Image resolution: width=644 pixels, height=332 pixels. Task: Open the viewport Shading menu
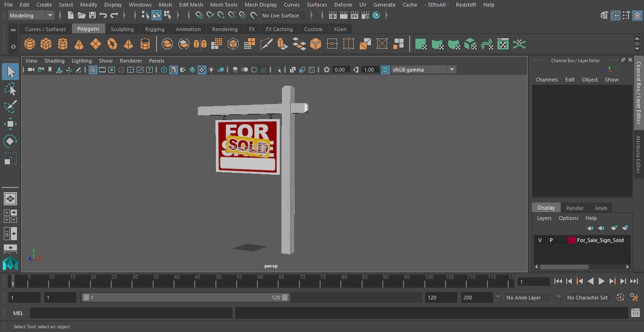click(54, 61)
